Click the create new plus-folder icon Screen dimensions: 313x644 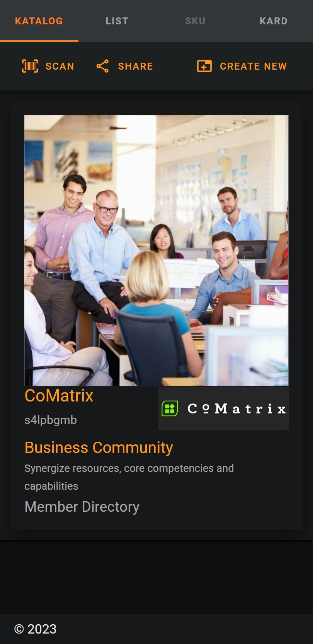point(204,66)
